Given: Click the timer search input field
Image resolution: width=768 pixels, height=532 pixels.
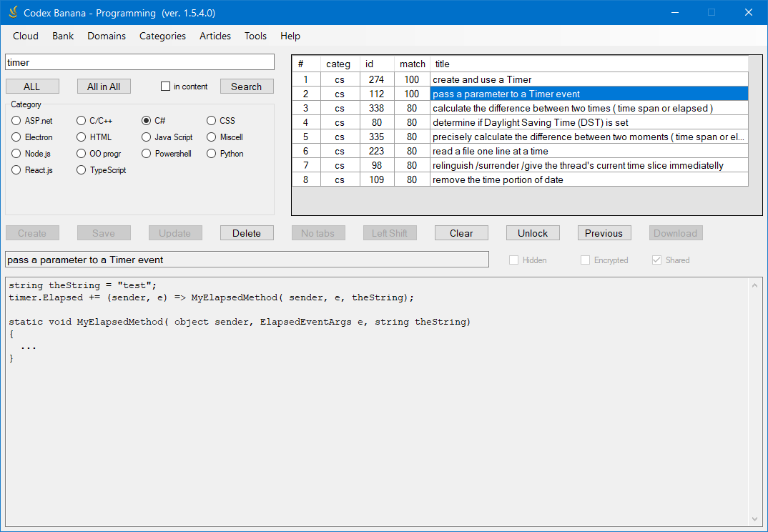Looking at the screenshot, I should (139, 62).
